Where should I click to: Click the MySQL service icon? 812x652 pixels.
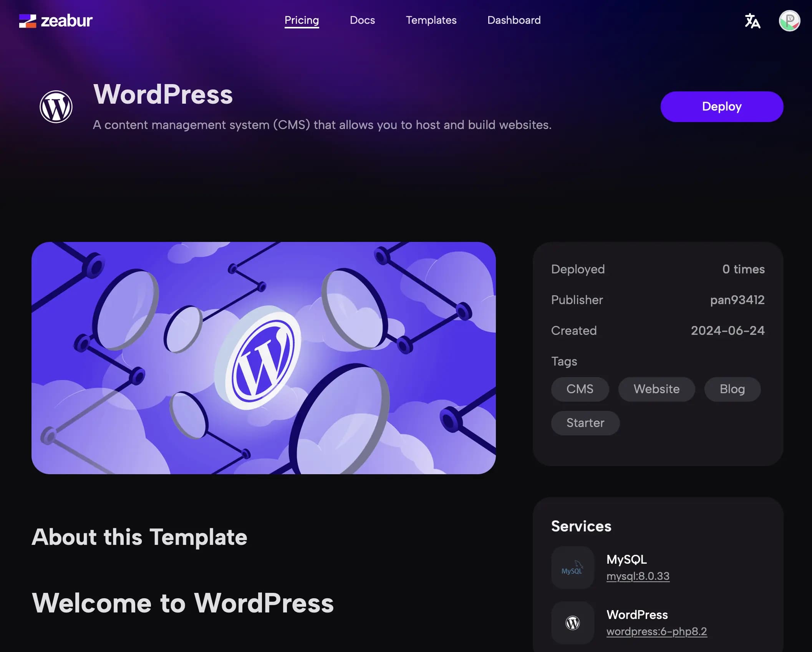(x=572, y=567)
